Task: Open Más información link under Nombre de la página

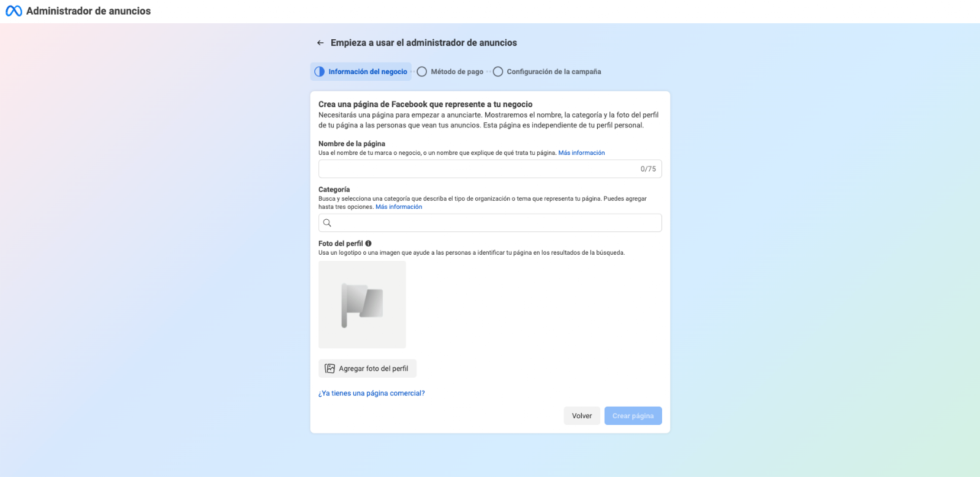Action: 581,153
